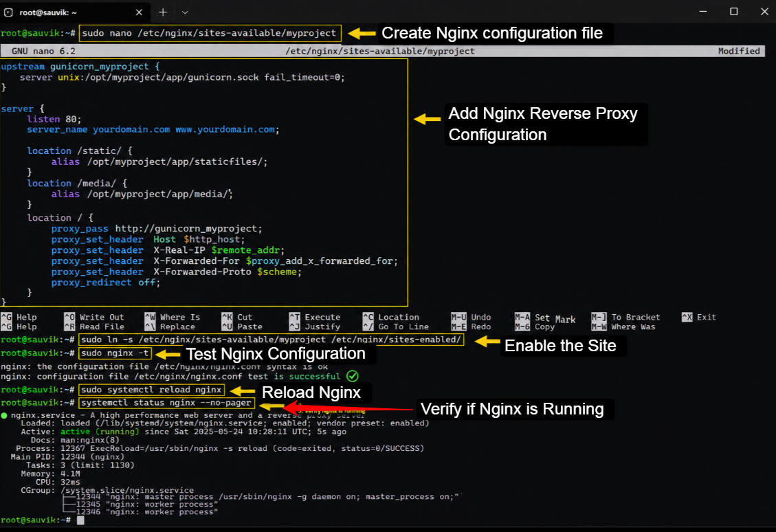Viewport: 776px width, 532px height.
Task: Click the ^R Read File shortcut
Action: click(94, 326)
